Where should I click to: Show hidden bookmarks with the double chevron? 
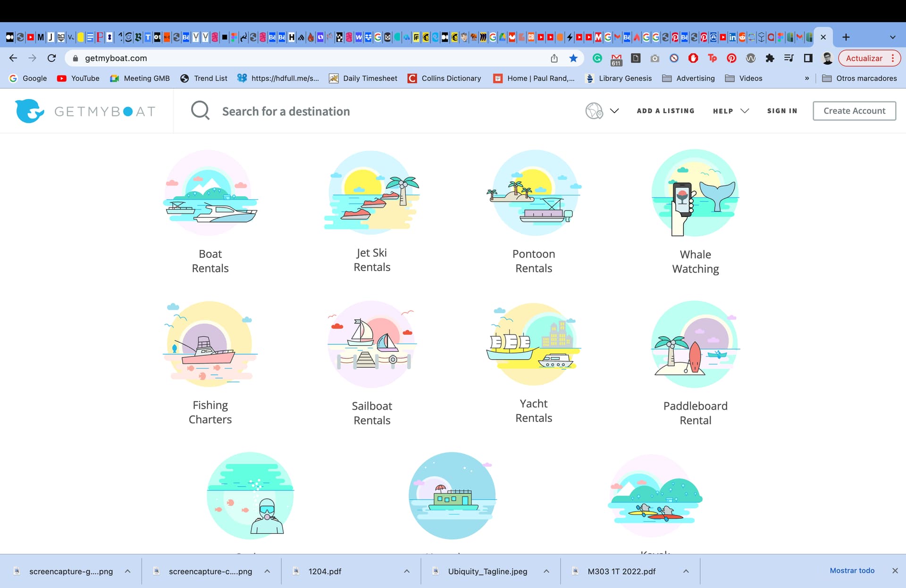coord(806,78)
